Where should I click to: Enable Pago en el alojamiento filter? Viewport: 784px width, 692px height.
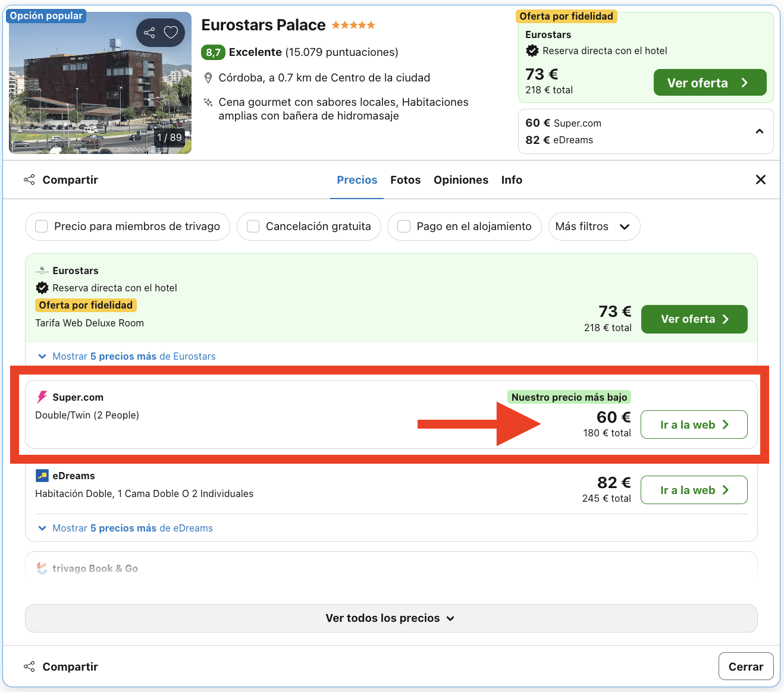coord(404,227)
